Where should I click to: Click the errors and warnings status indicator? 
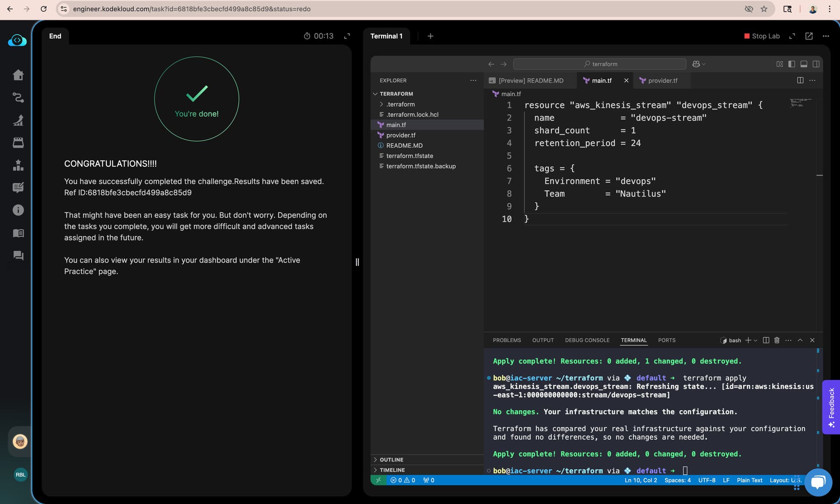(x=403, y=480)
